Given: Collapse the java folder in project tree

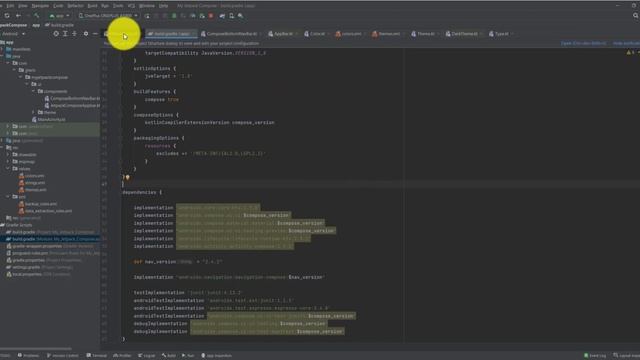Looking at the screenshot, I should click(x=2, y=56).
